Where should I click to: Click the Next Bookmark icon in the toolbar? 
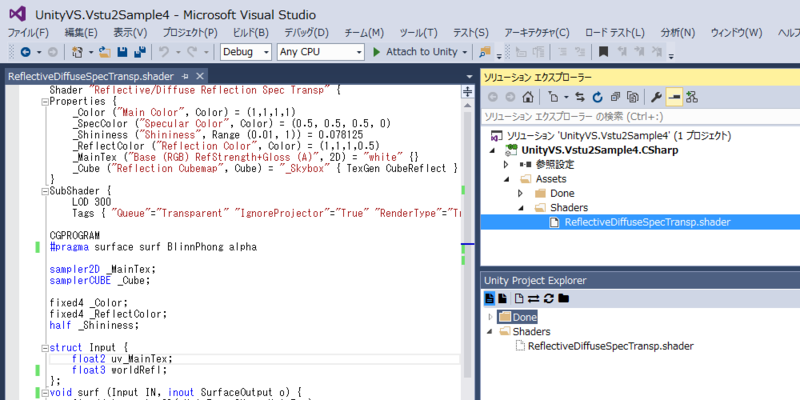639,52
